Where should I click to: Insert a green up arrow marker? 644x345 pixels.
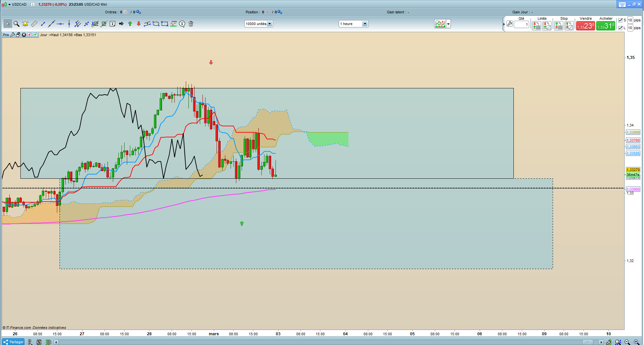130,24
